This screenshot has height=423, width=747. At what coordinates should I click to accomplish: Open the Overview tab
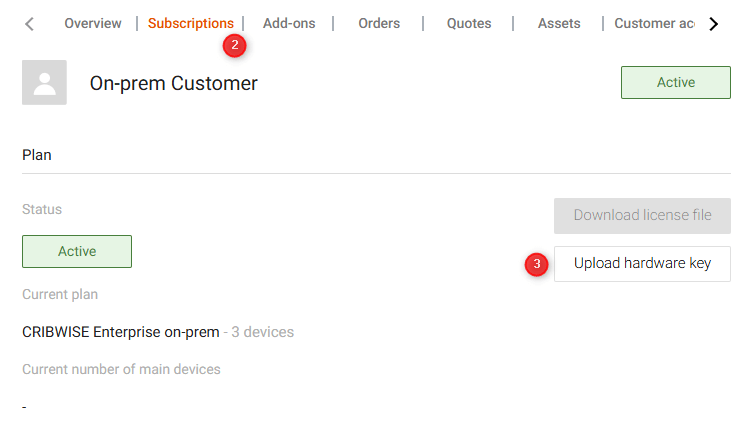tap(93, 23)
